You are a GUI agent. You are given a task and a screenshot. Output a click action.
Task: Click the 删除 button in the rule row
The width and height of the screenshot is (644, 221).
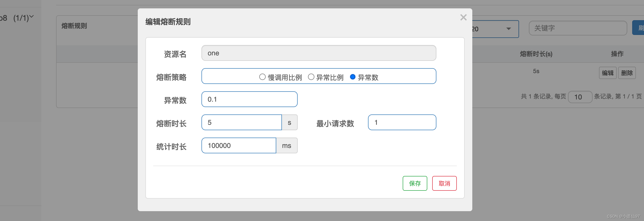pyautogui.click(x=627, y=73)
